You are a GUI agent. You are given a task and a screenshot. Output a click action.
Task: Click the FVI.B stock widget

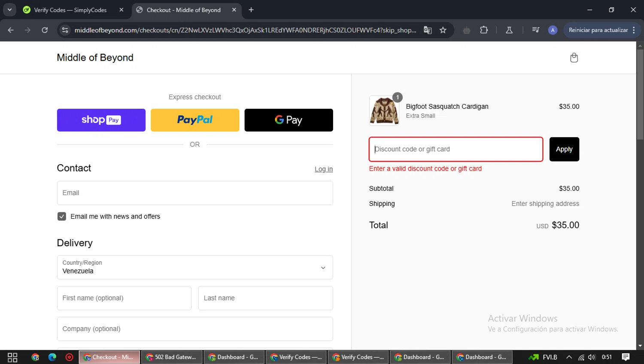pyautogui.click(x=543, y=357)
